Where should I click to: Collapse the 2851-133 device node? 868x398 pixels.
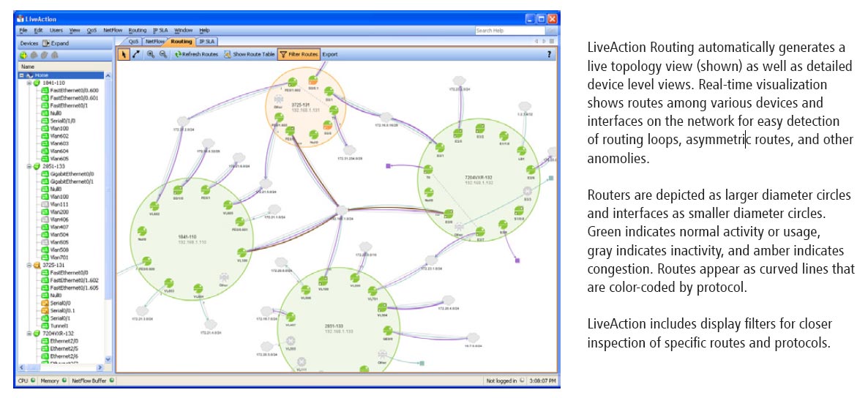click(x=29, y=166)
